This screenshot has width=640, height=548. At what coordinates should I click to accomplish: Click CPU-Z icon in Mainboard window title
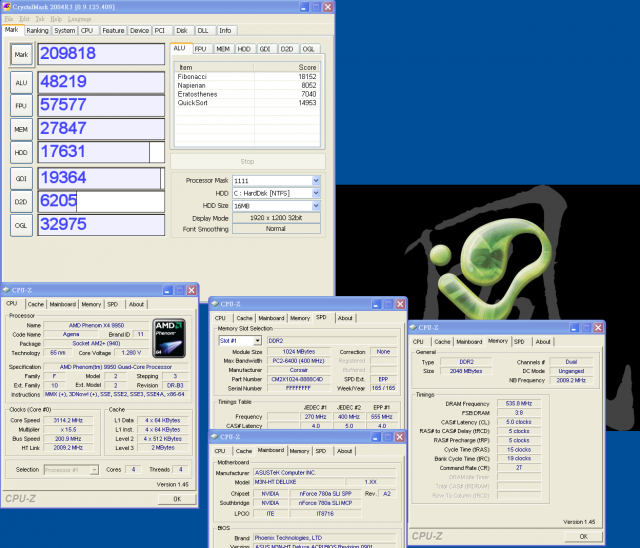(x=215, y=437)
